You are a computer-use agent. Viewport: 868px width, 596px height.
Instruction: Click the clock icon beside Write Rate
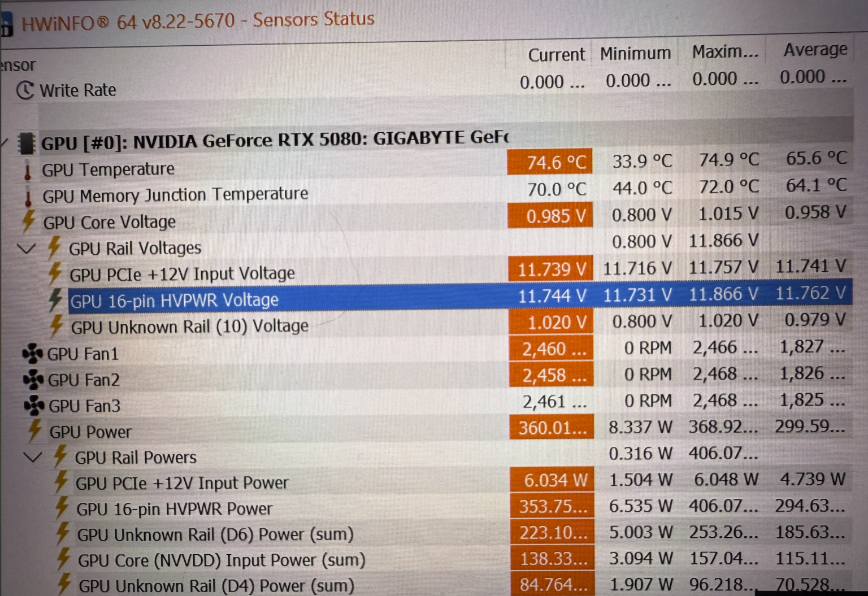pyautogui.click(x=25, y=90)
